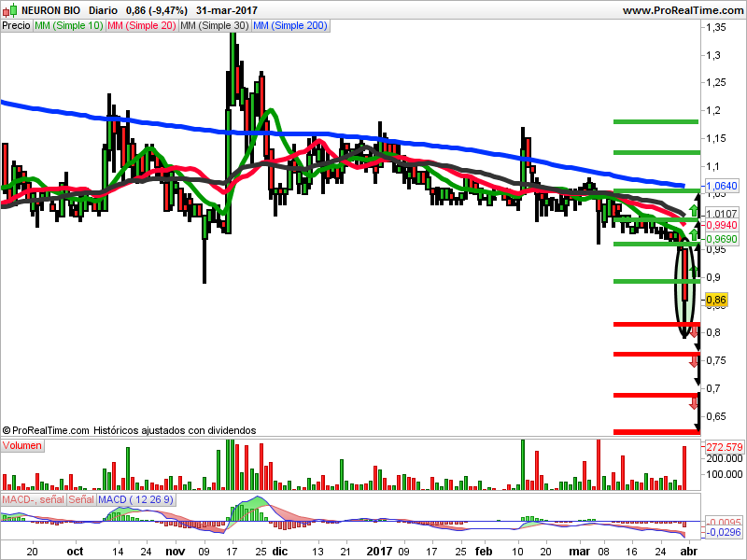Click the red 0,9940 moving average value
The image size is (747, 560).
click(721, 225)
